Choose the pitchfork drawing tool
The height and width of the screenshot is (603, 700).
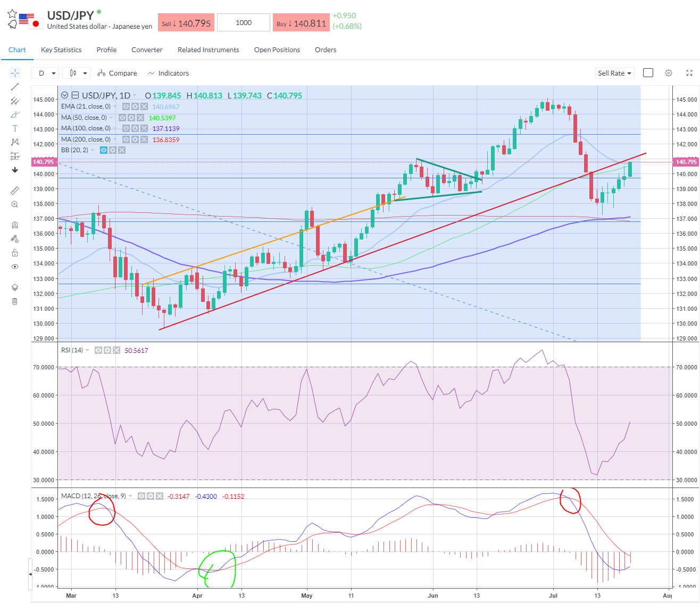point(15,101)
